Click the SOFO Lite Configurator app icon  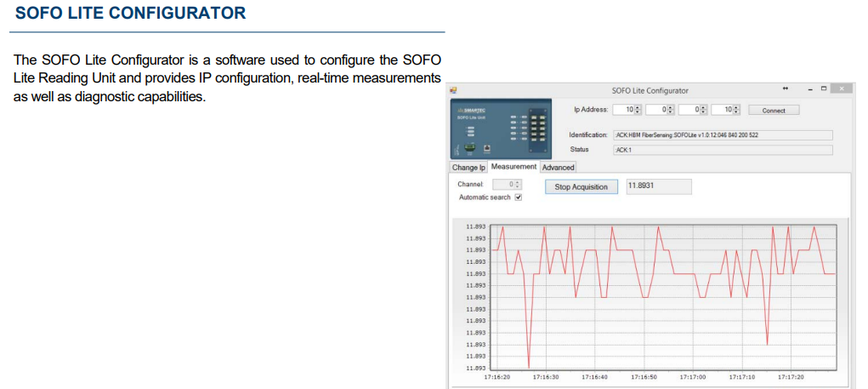coord(453,89)
